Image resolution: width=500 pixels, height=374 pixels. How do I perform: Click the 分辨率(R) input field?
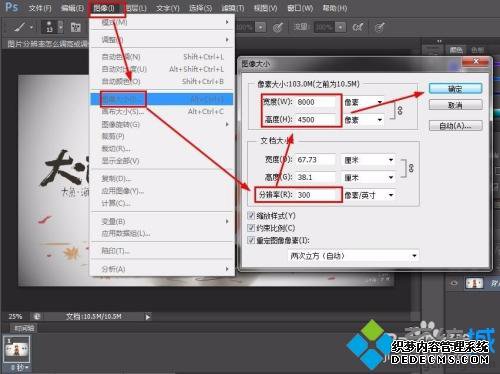[315, 195]
